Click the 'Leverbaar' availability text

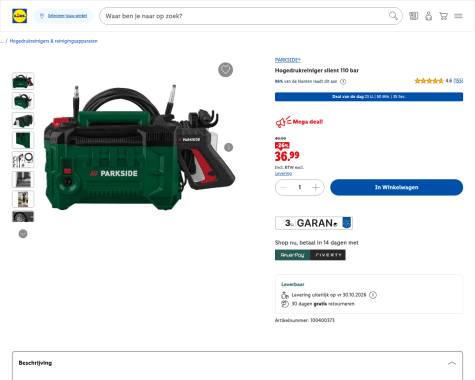tap(293, 284)
